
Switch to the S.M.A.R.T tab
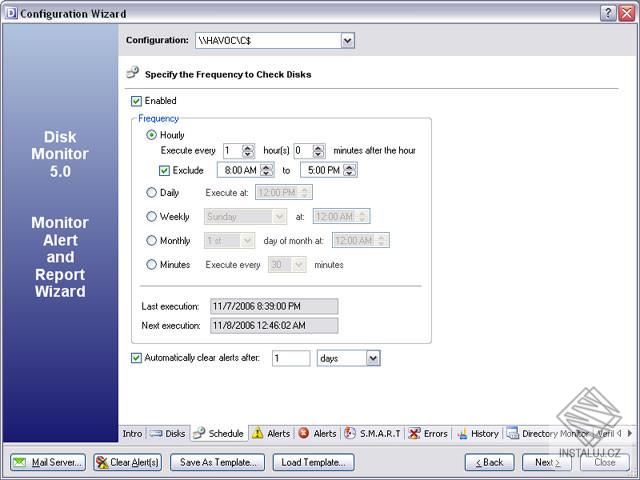pyautogui.click(x=372, y=433)
